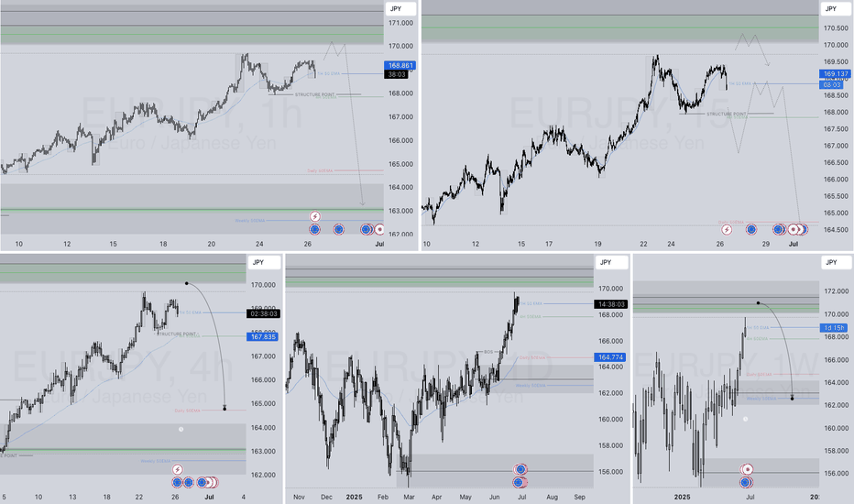The width and height of the screenshot is (854, 504).
Task: Select the STRUCTURE POINT label in the 4h chart
Action: pyautogui.click(x=177, y=334)
